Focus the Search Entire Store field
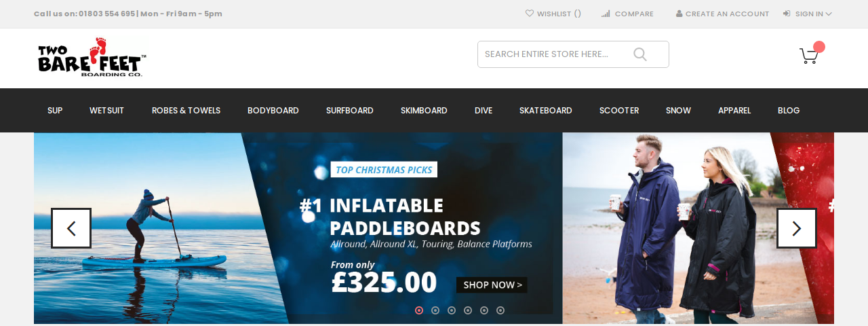The image size is (868, 326). click(x=573, y=54)
